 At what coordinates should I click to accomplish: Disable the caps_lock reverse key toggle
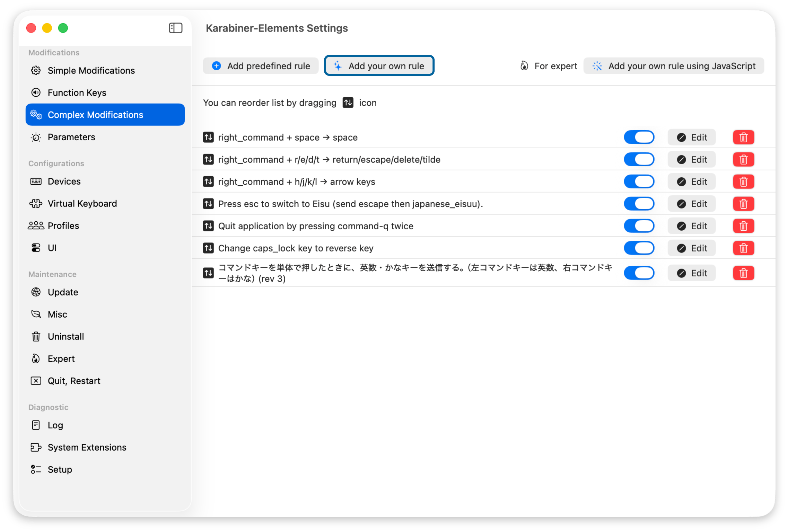pos(639,248)
